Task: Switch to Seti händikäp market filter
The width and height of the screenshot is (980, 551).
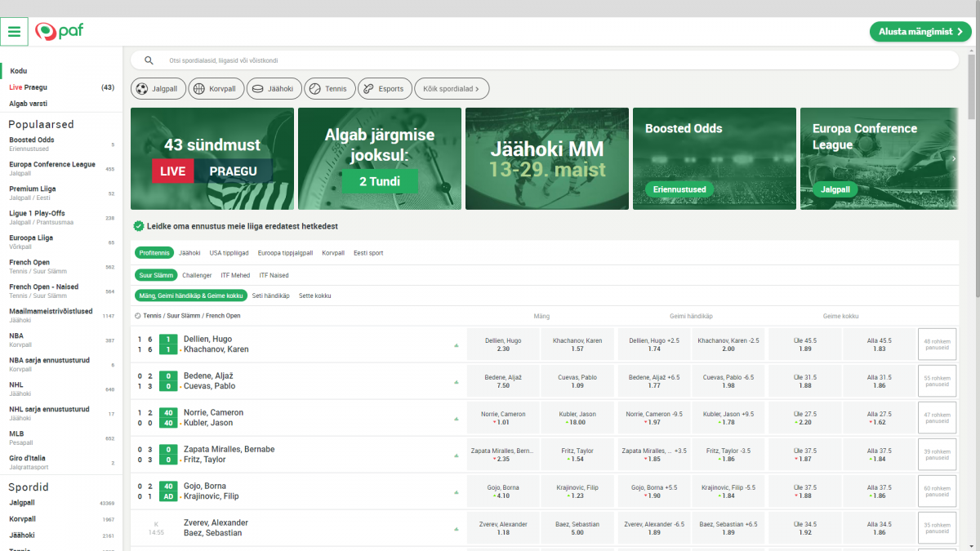Action: (x=270, y=295)
